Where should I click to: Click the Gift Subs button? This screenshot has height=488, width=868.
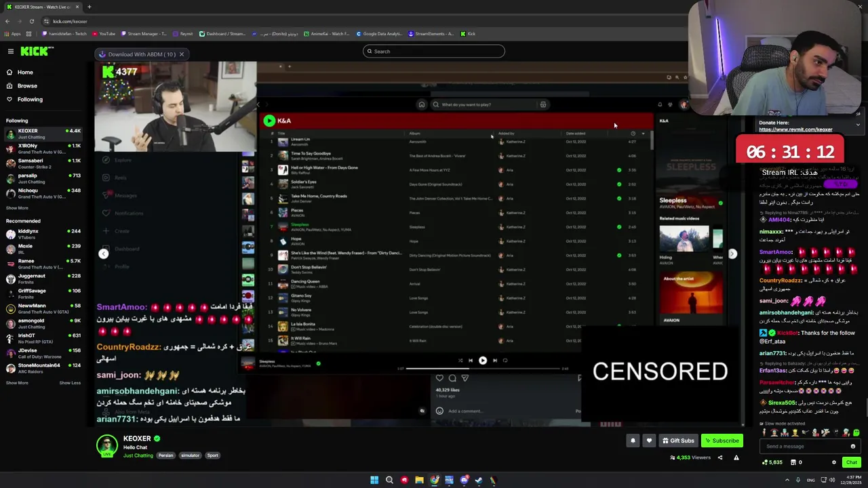pos(678,441)
